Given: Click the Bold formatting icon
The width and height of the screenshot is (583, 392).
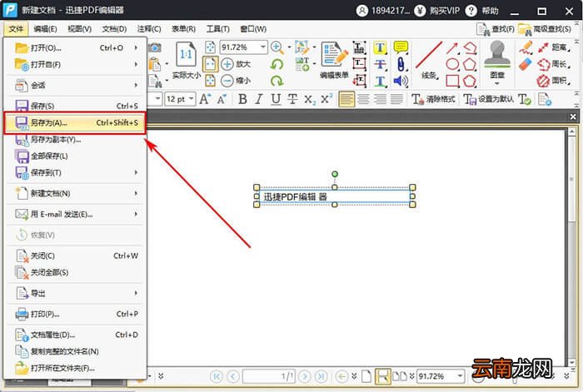Looking at the screenshot, I should [243, 99].
